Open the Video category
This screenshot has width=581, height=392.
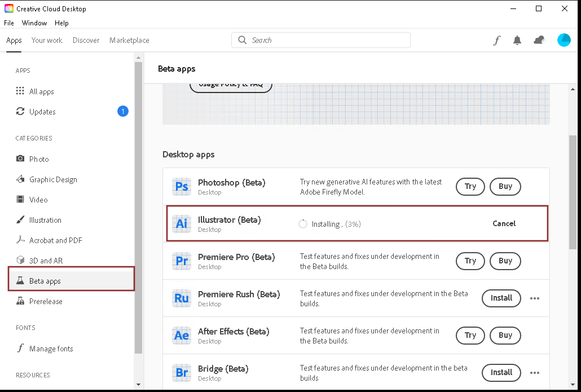38,199
